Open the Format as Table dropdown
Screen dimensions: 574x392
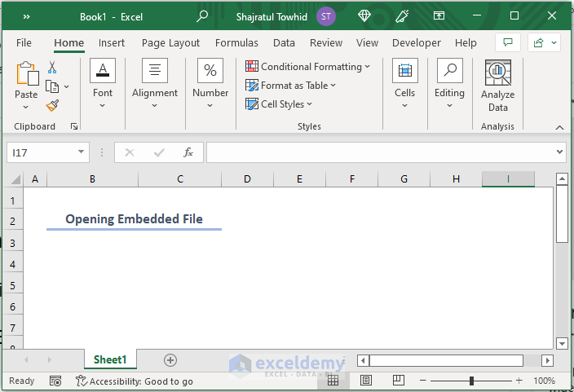coord(290,86)
